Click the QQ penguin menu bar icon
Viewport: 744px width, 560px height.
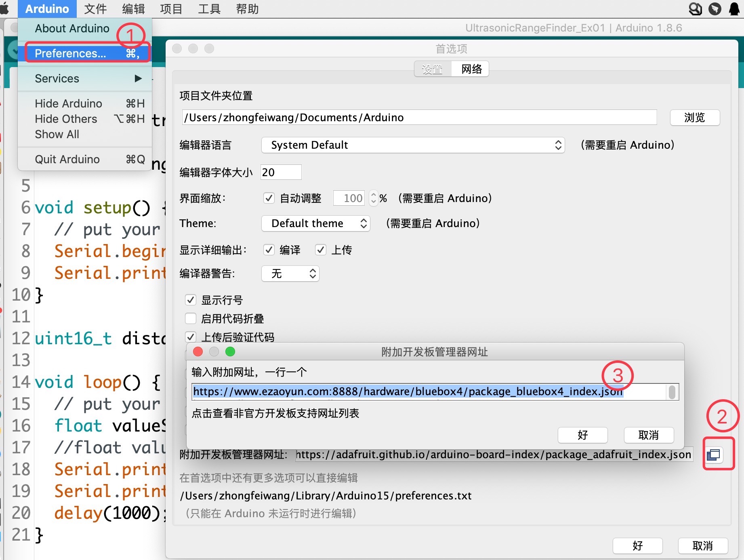pyautogui.click(x=734, y=8)
